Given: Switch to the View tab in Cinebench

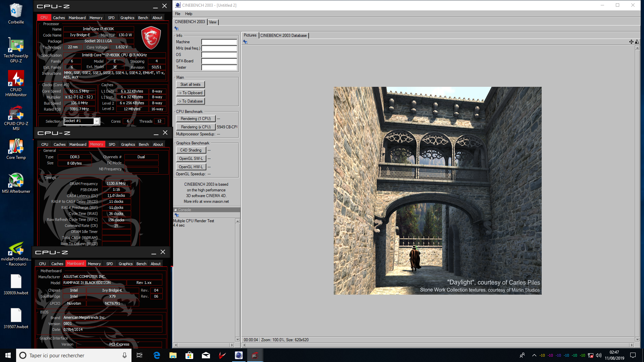Looking at the screenshot, I should pyautogui.click(x=213, y=22).
